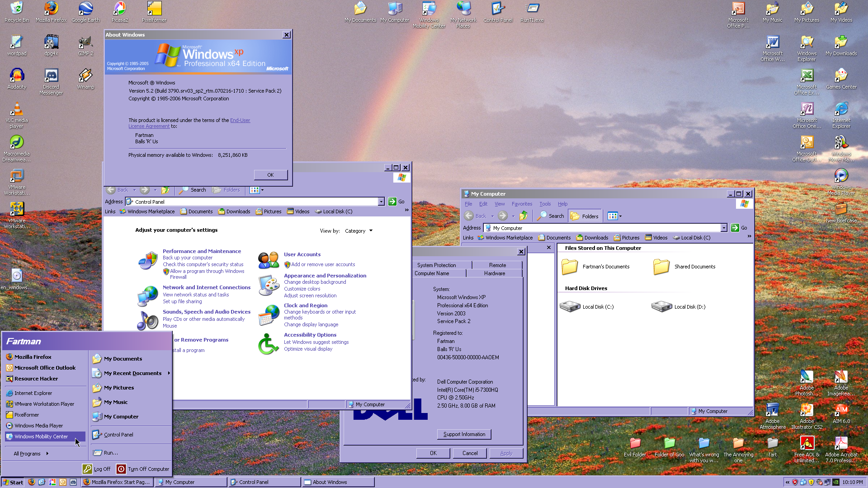Image resolution: width=868 pixels, height=488 pixels.
Task: Open Macromedia Dreamweaver desktop icon
Action: 17,148
